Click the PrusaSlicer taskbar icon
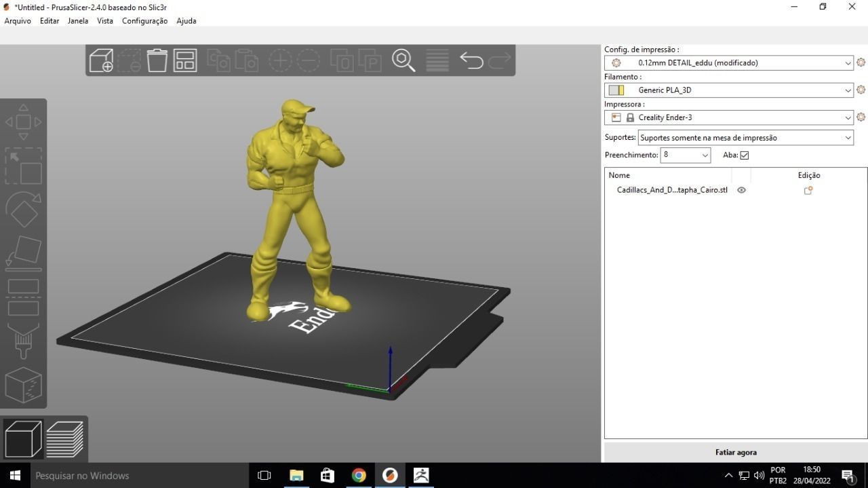This screenshot has height=488, width=868. [390, 475]
